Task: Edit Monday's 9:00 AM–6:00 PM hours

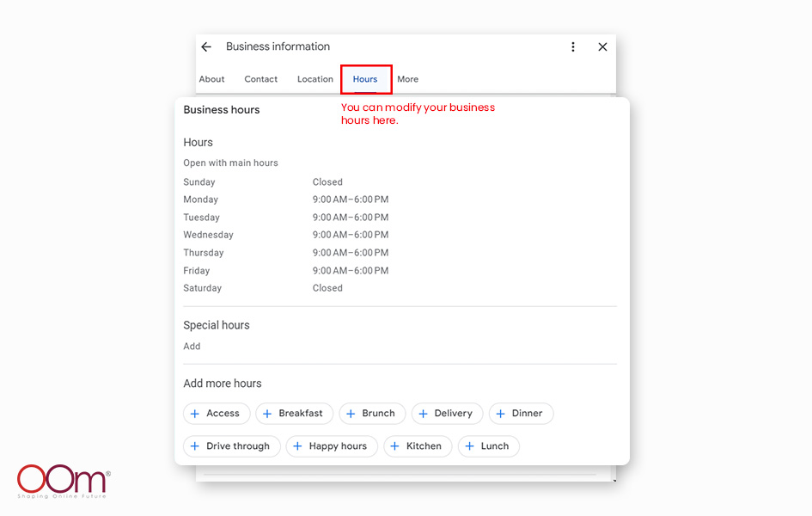Action: pyautogui.click(x=351, y=200)
